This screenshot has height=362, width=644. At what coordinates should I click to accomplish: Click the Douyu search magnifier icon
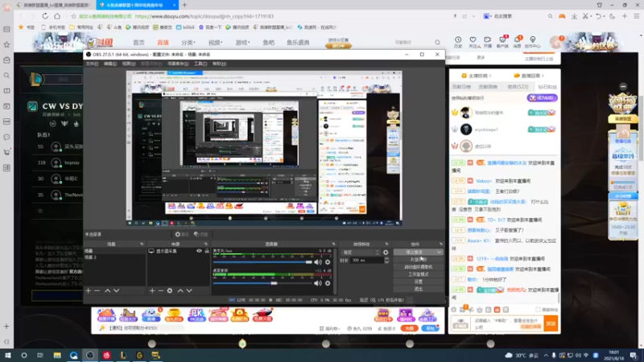[437, 43]
